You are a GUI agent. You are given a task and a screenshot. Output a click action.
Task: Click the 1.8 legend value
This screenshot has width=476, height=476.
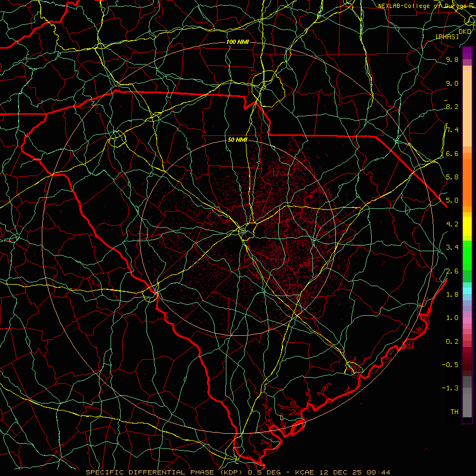pos(452,295)
